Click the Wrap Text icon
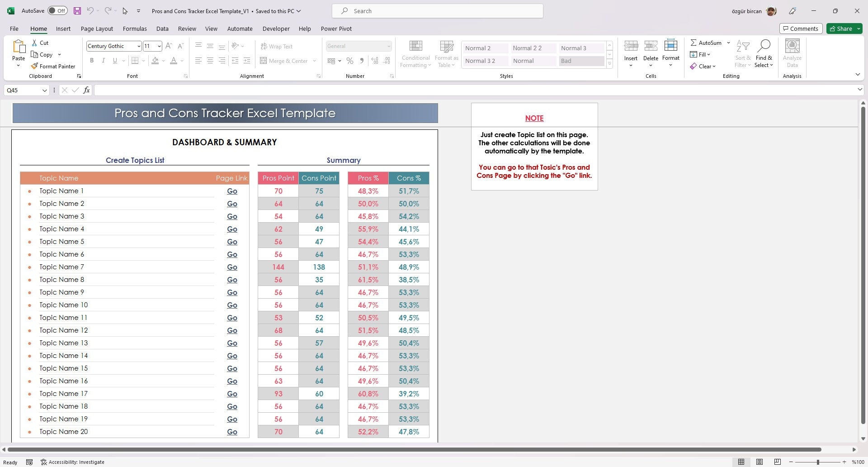Image resolution: width=868 pixels, height=467 pixels. coord(263,46)
